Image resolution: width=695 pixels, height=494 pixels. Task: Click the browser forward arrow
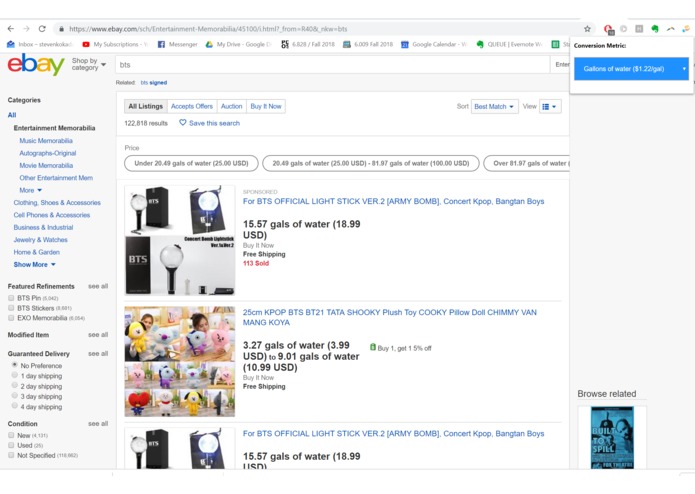click(x=26, y=29)
